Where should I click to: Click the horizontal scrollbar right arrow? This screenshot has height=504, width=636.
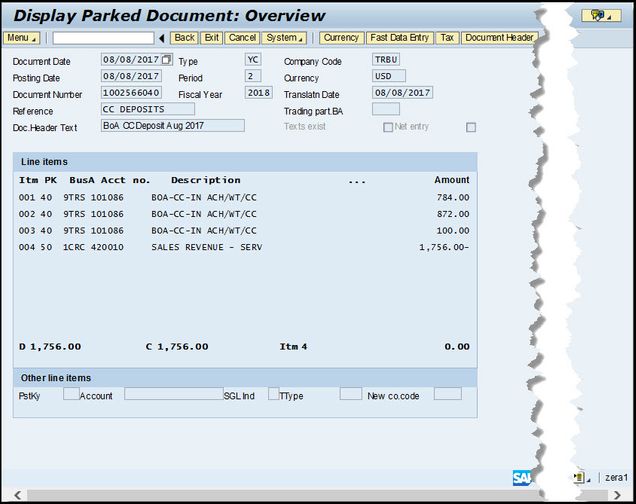click(x=617, y=495)
